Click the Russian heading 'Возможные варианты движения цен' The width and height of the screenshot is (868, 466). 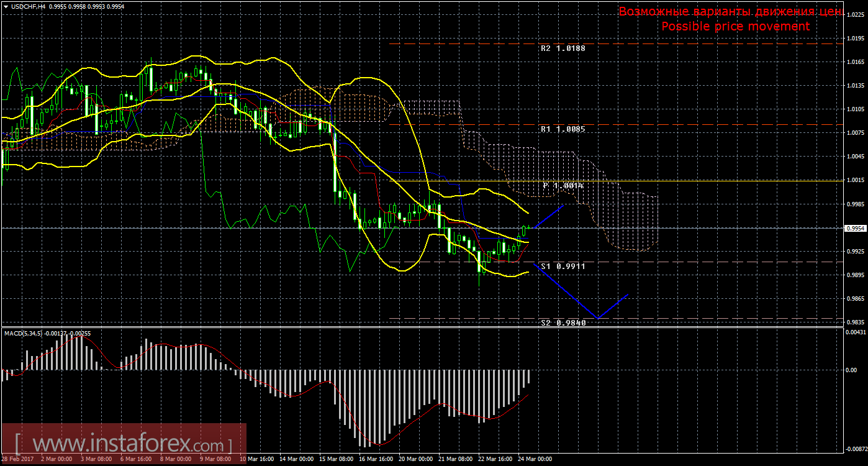(x=730, y=12)
